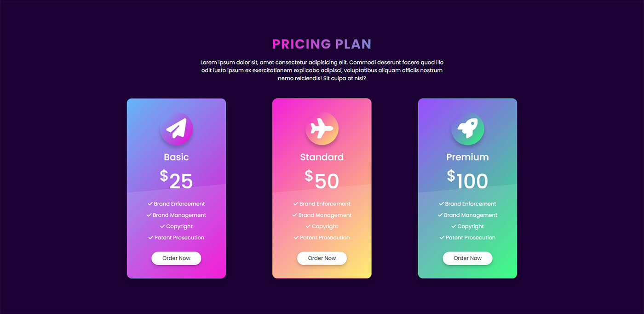This screenshot has width=644, height=314.
Task: Order the Standard plan now
Action: [322, 258]
